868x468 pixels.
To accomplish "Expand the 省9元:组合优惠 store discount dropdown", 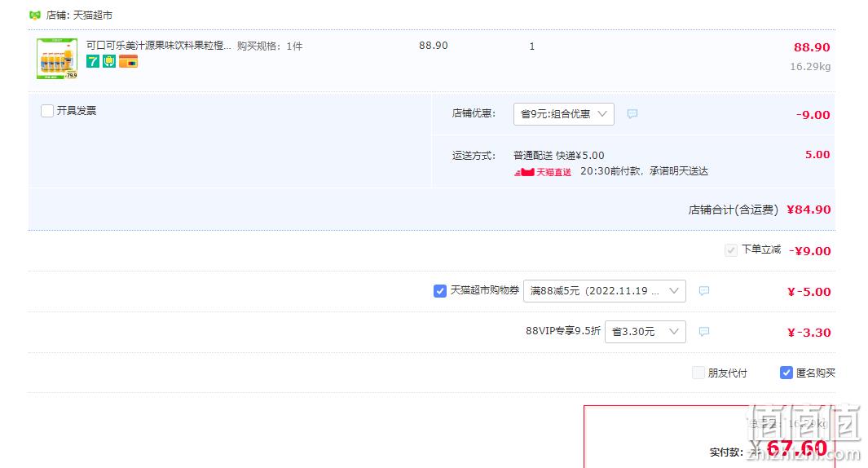I will (x=563, y=114).
